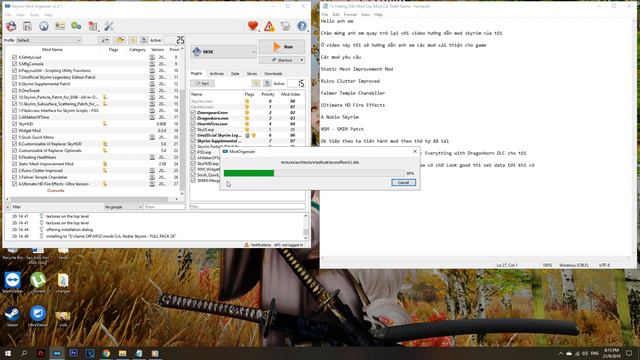Open the Edit menu in Notepad
This screenshot has width=640, height=360.
point(336,14)
